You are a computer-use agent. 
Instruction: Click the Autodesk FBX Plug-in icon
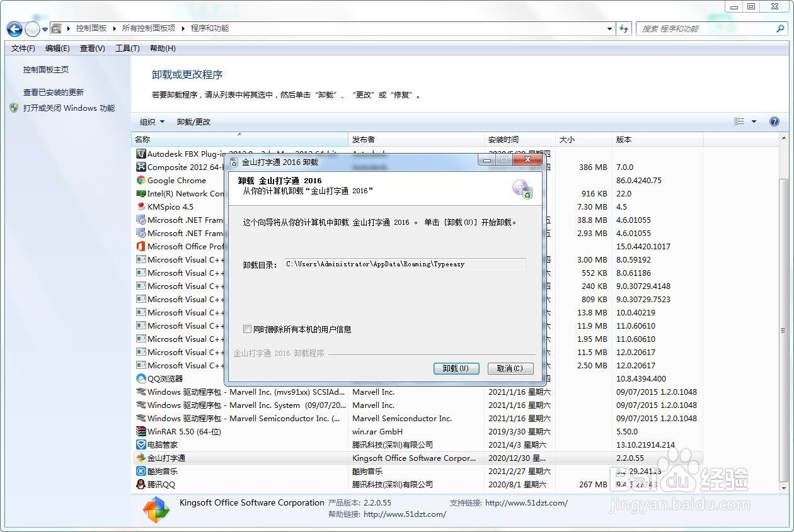click(141, 154)
